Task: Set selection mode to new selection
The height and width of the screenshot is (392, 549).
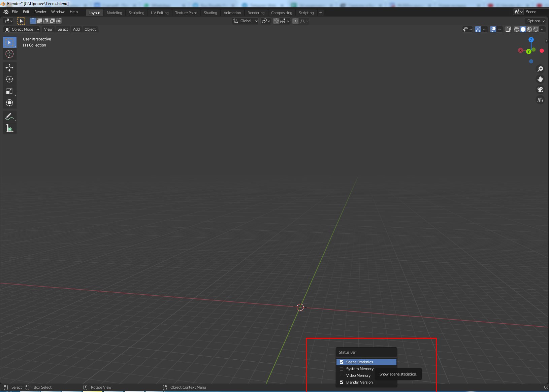Action: pyautogui.click(x=33, y=21)
